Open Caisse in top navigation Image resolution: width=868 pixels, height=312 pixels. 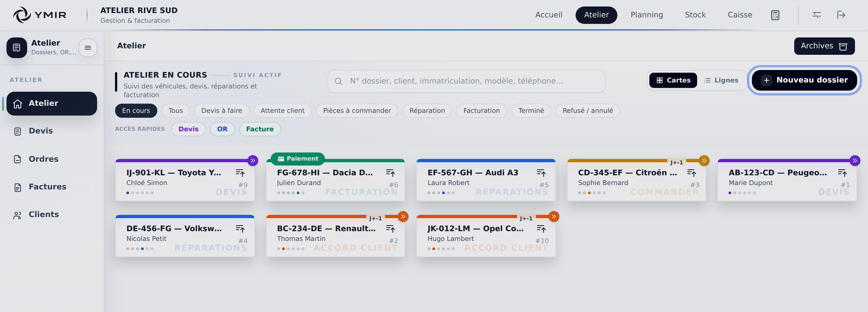click(740, 15)
